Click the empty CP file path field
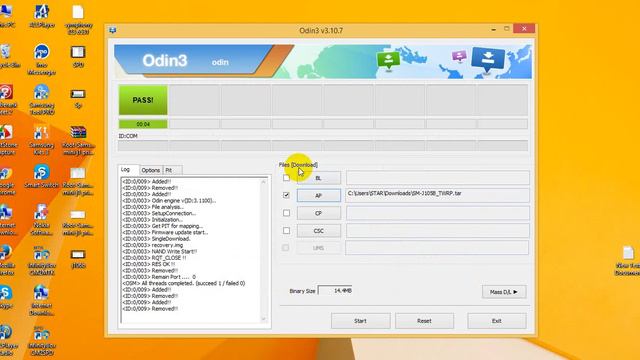Viewport: 640px width, 360px height. (x=438, y=213)
